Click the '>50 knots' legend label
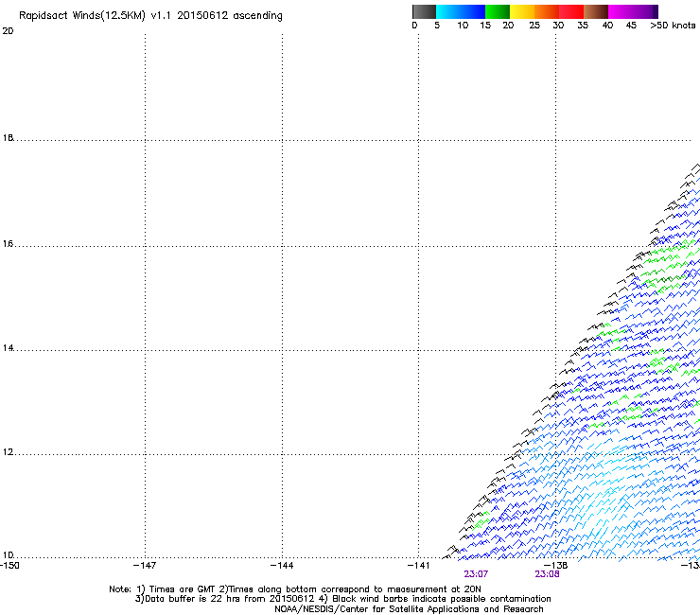The width and height of the screenshot is (700, 615). tap(673, 26)
